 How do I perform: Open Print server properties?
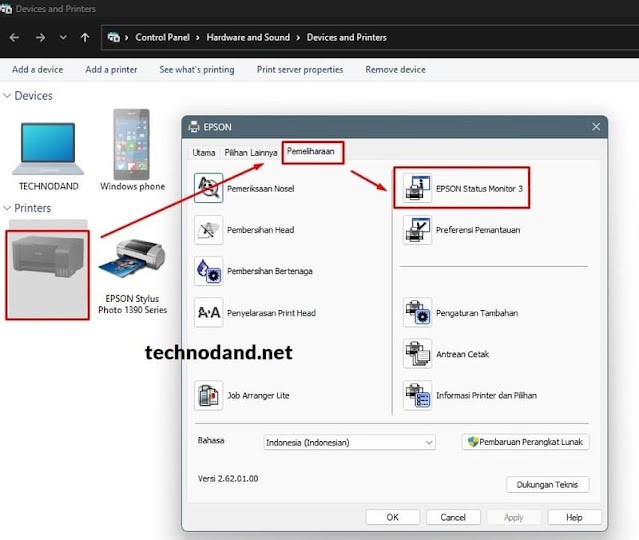click(x=300, y=70)
